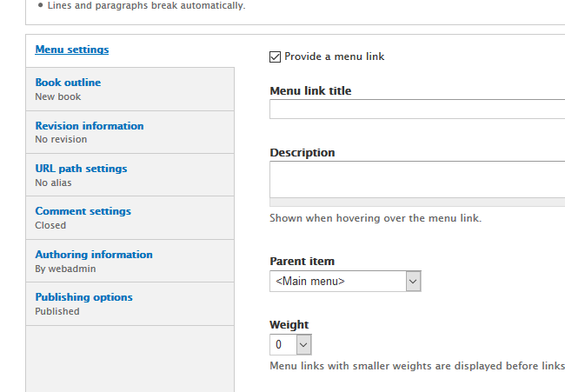Open the URL path settings tab
The width and height of the screenshot is (565, 392).
tap(81, 169)
